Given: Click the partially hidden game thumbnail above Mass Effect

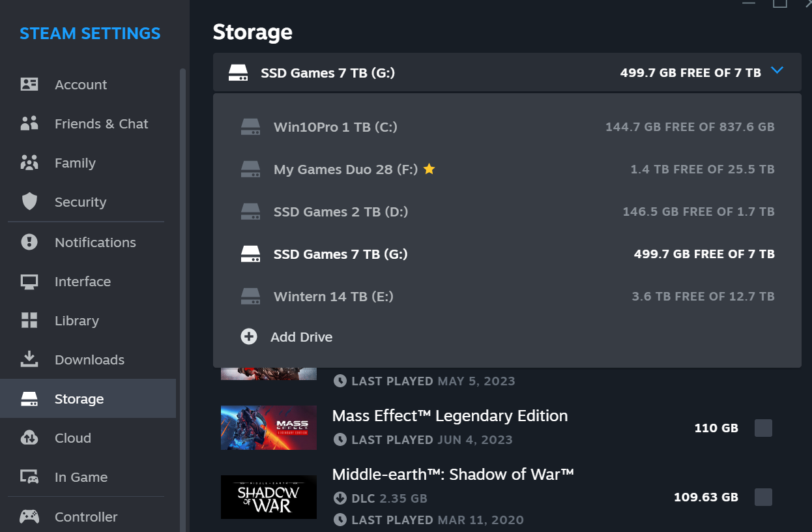Looking at the screenshot, I should pyautogui.click(x=268, y=374).
